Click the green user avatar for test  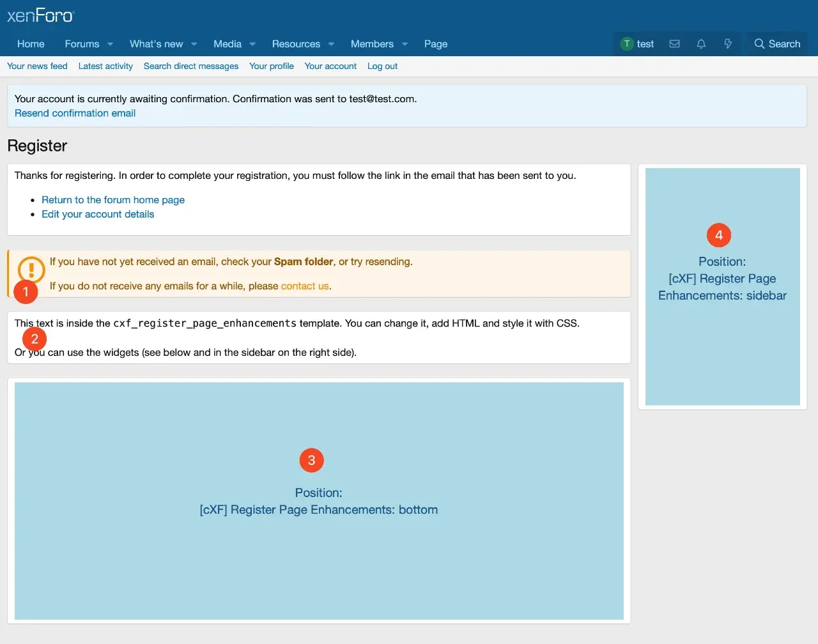(627, 43)
